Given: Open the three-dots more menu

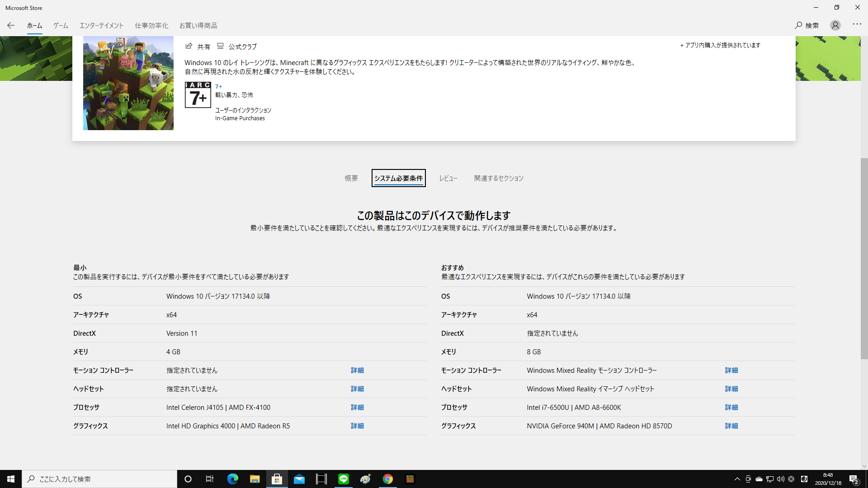Looking at the screenshot, I should [857, 24].
